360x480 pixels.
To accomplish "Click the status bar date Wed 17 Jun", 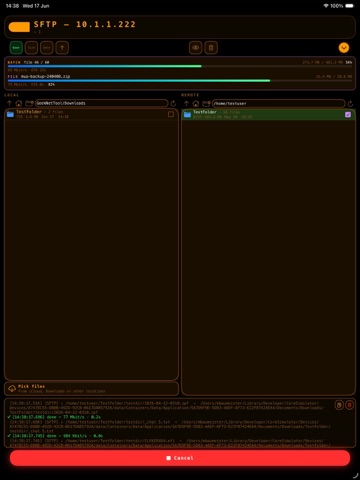I will click(36, 6).
